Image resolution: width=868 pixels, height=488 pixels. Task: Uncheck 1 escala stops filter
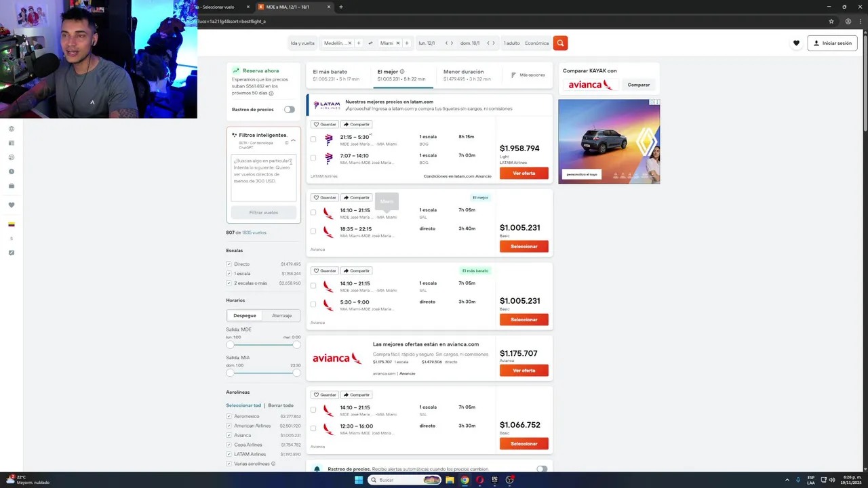click(x=229, y=273)
